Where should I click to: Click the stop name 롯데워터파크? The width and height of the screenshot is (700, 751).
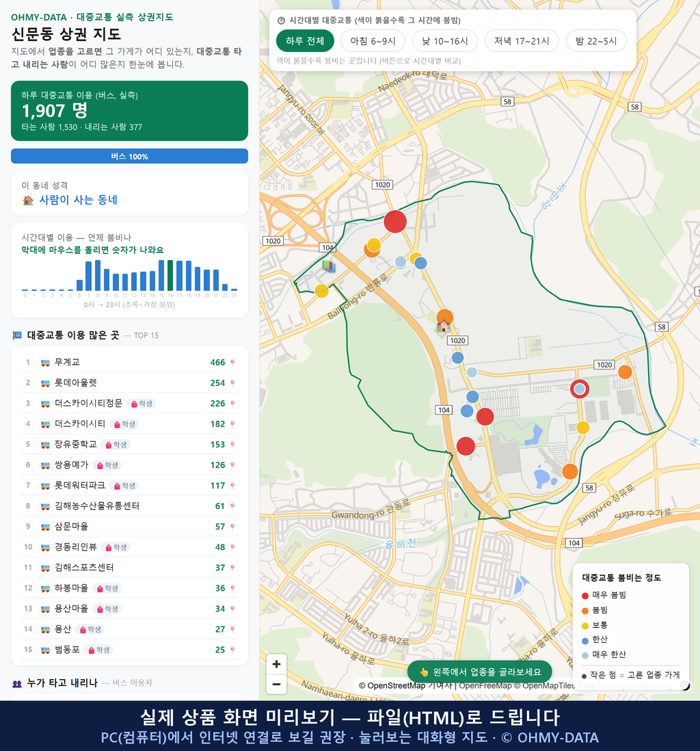pyautogui.click(x=79, y=485)
